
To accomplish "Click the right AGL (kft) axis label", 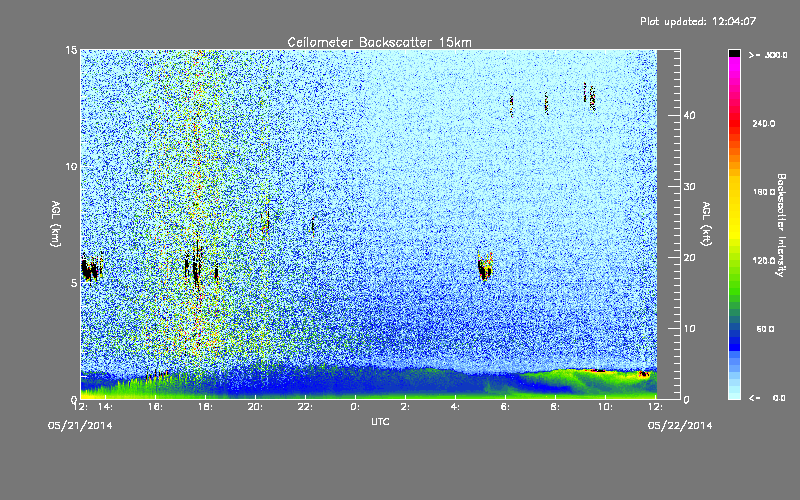I will point(706,224).
